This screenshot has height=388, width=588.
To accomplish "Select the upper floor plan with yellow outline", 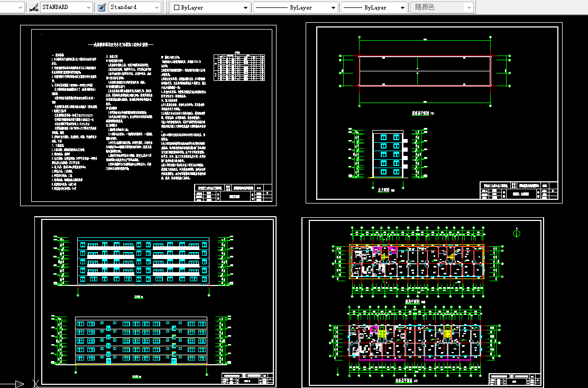I will click(x=417, y=261).
